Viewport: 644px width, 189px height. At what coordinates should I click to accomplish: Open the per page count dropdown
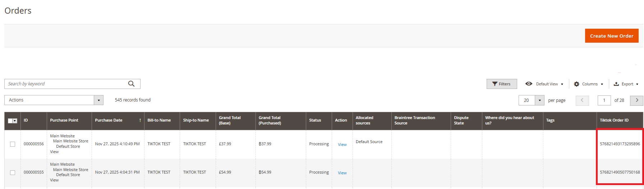click(540, 100)
